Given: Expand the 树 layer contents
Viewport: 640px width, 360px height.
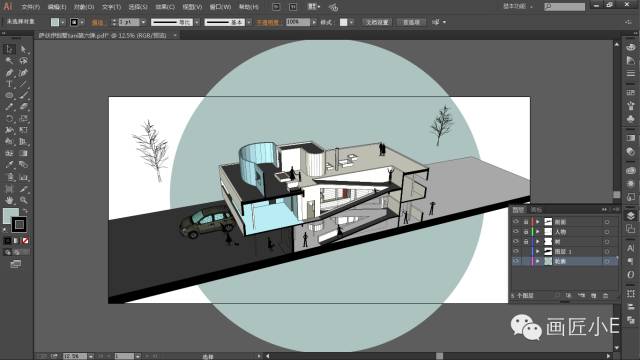Looking at the screenshot, I should [x=538, y=241].
